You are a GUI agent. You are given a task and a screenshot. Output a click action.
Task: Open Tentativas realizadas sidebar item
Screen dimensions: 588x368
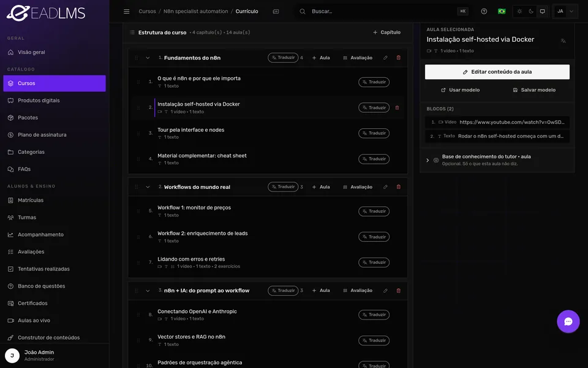[55, 269]
